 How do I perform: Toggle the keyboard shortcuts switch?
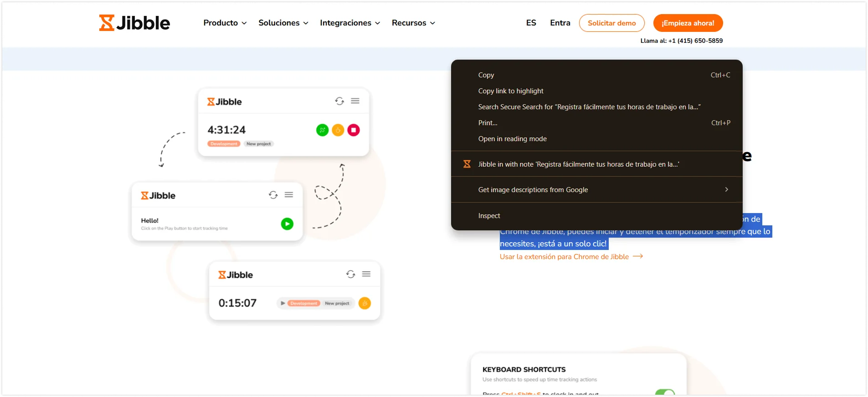click(665, 392)
